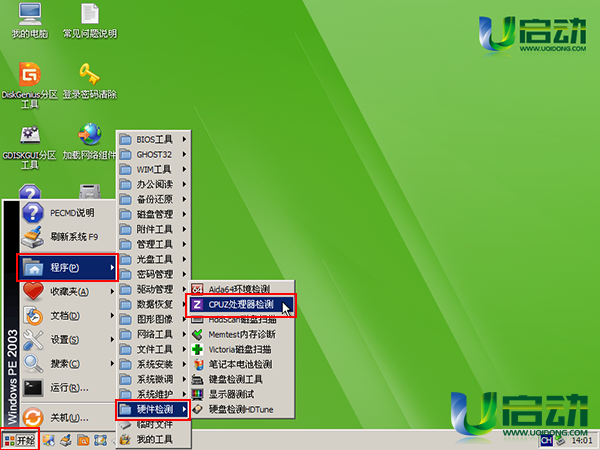This screenshot has height=450, width=600.
Task: Open the 网络工具 program folder
Action: tap(153, 334)
